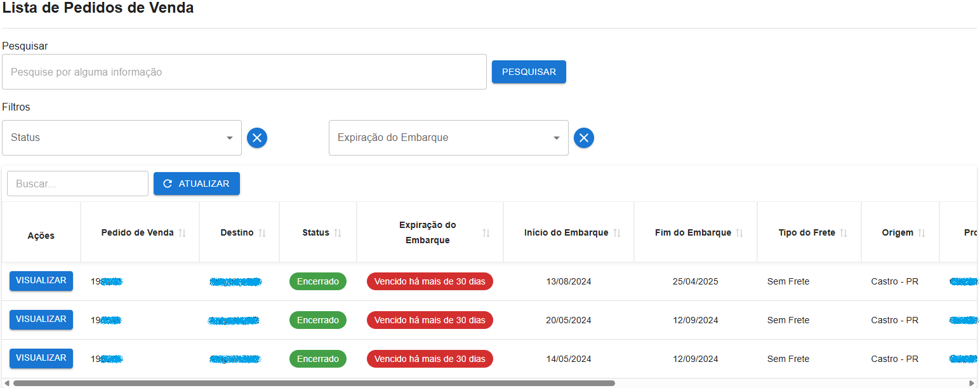The width and height of the screenshot is (980, 388).
Task: Clear the Expiração do Embarque filter X icon
Action: 584,138
